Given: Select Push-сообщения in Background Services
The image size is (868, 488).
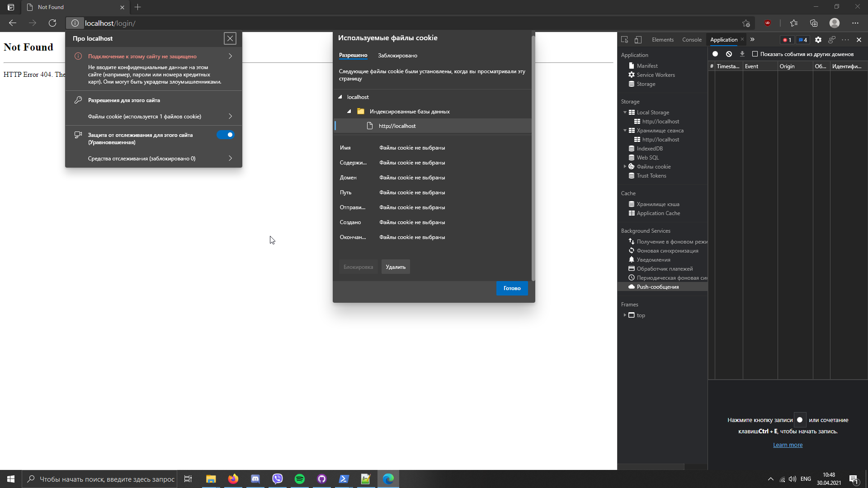Looking at the screenshot, I should click(658, 286).
